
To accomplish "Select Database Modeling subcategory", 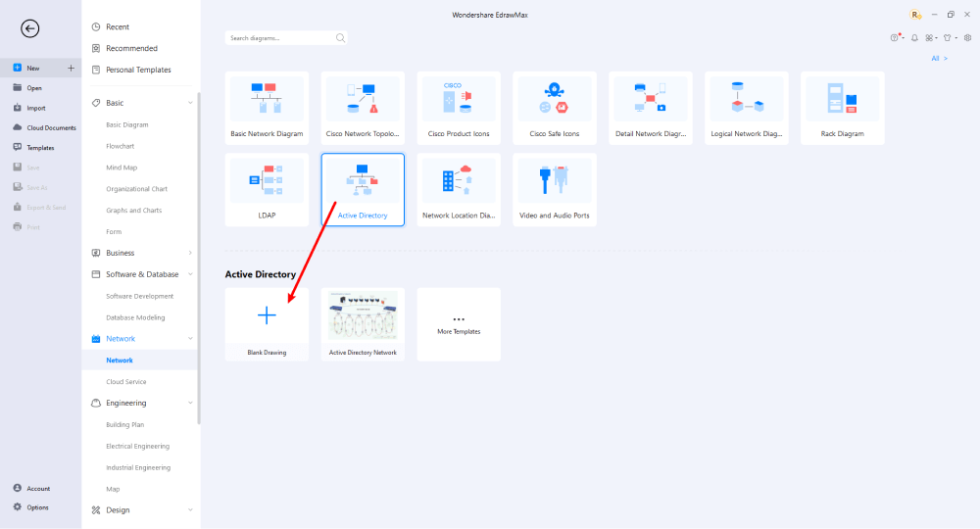I will [135, 317].
